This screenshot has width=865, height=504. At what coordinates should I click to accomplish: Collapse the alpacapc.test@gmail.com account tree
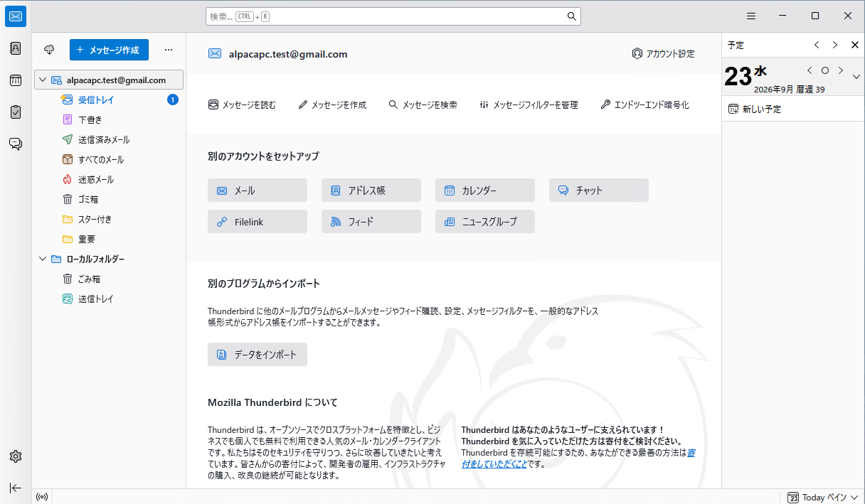pos(43,80)
